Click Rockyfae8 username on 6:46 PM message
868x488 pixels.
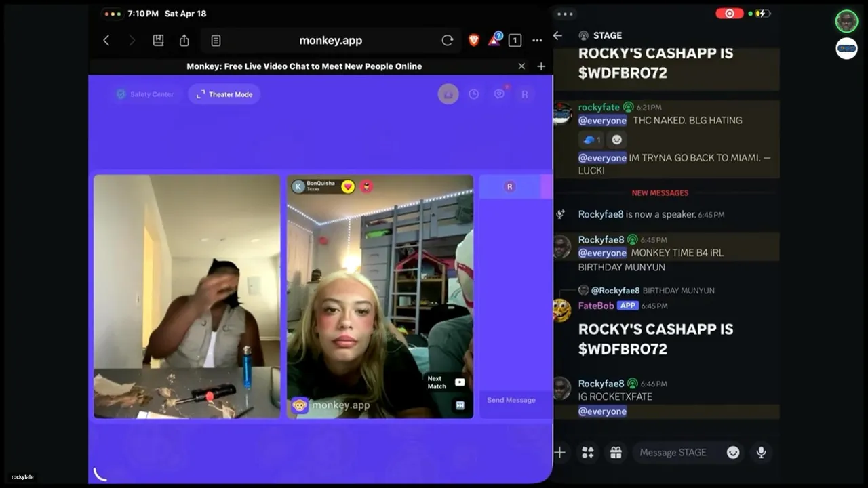[x=601, y=384]
